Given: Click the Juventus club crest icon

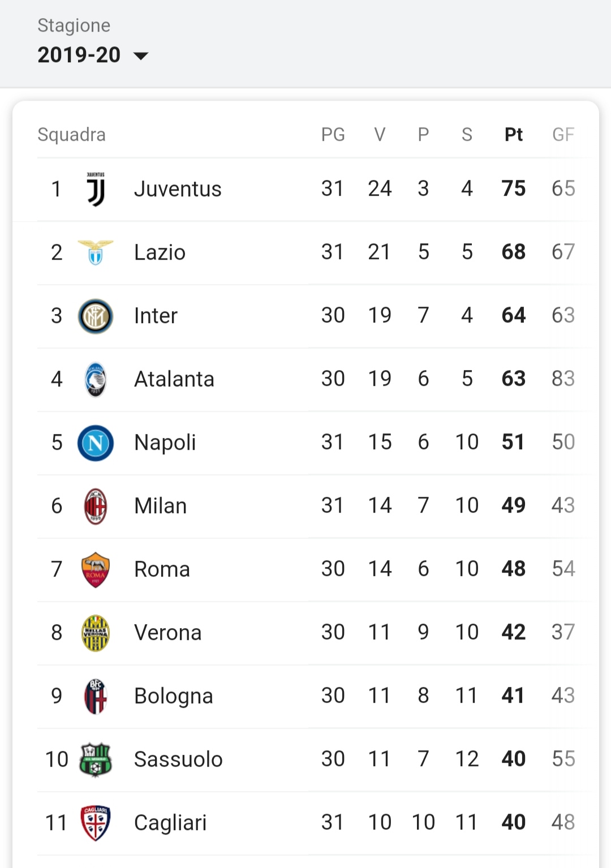Looking at the screenshot, I should tap(96, 189).
